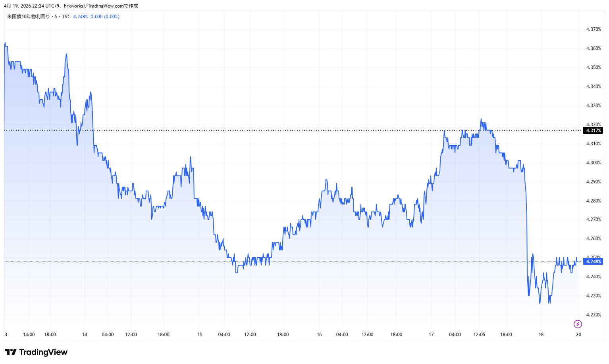Click the TVC exchange label in legend

click(x=66, y=17)
